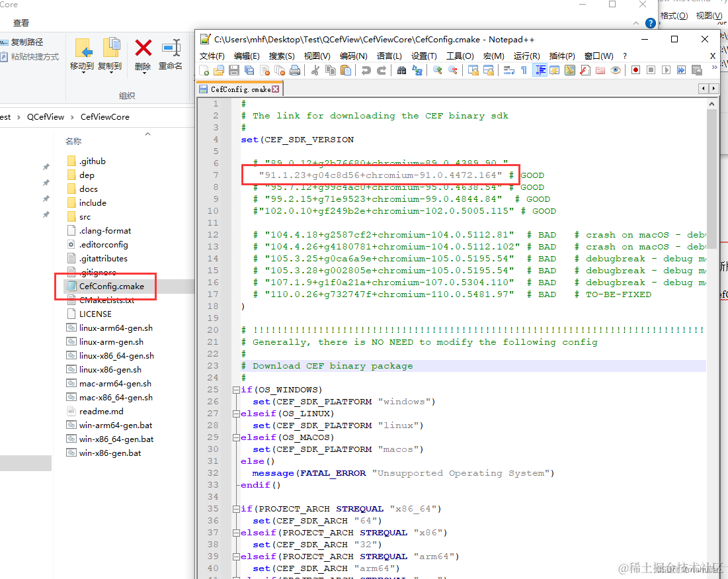Click the Save All toolbar icon
This screenshot has width=728, height=579.
(x=249, y=70)
